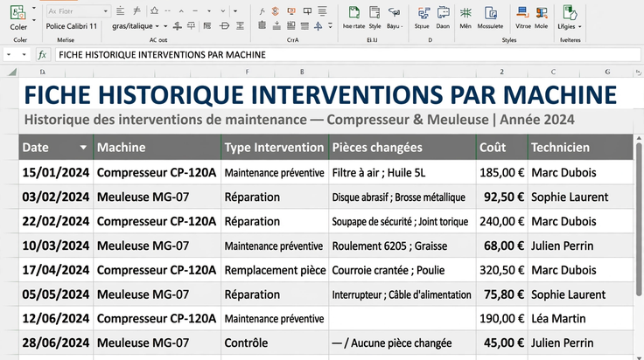Select cell Filtre à air ; Huile 5L

coord(402,173)
